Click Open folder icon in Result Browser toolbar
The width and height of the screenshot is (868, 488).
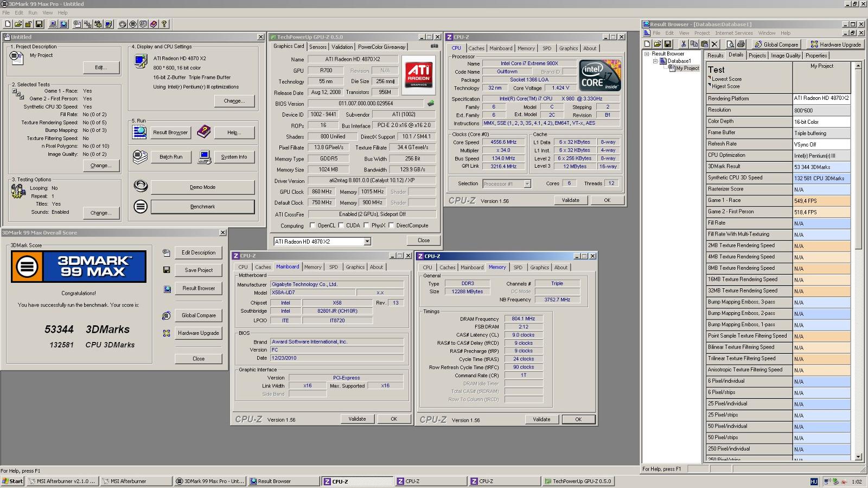658,44
